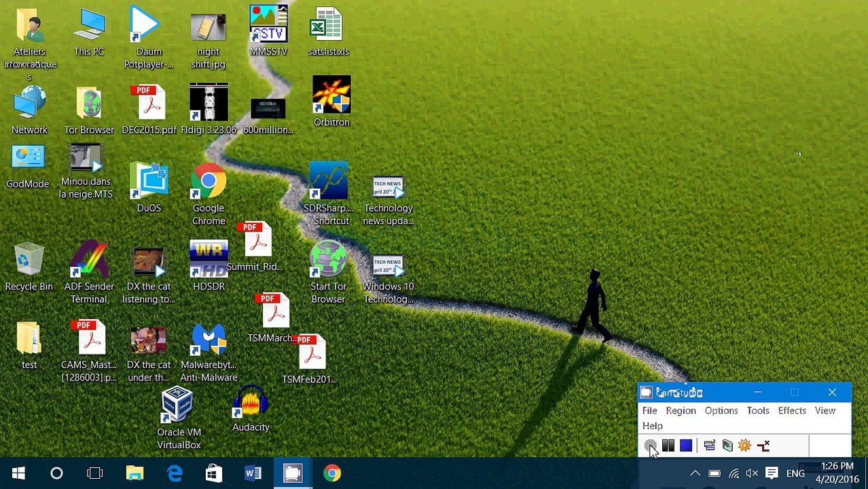Click the ENG language indicator

[x=795, y=473]
